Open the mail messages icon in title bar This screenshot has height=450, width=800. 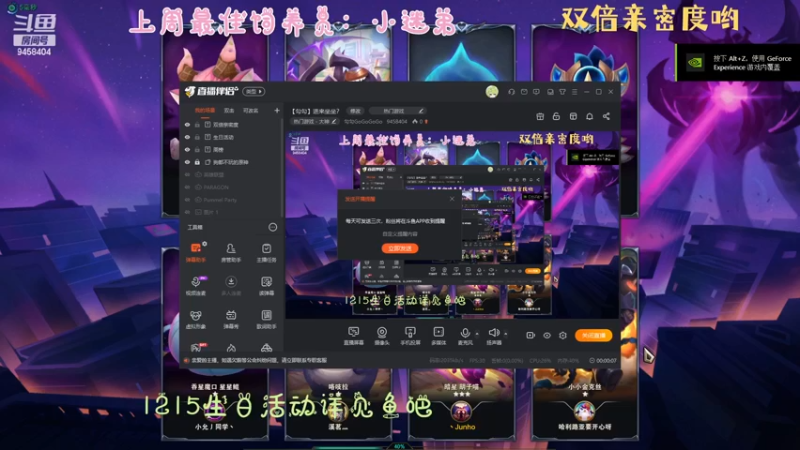tap(524, 92)
